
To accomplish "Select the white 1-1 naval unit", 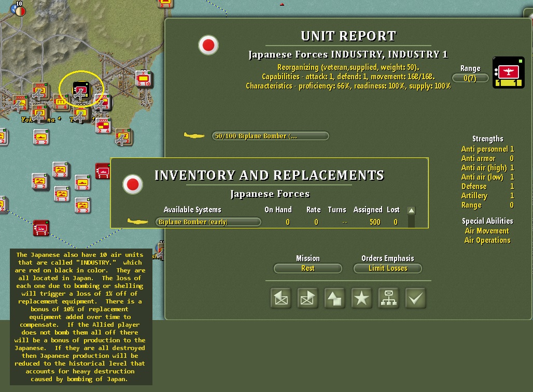I will (62, 194).
